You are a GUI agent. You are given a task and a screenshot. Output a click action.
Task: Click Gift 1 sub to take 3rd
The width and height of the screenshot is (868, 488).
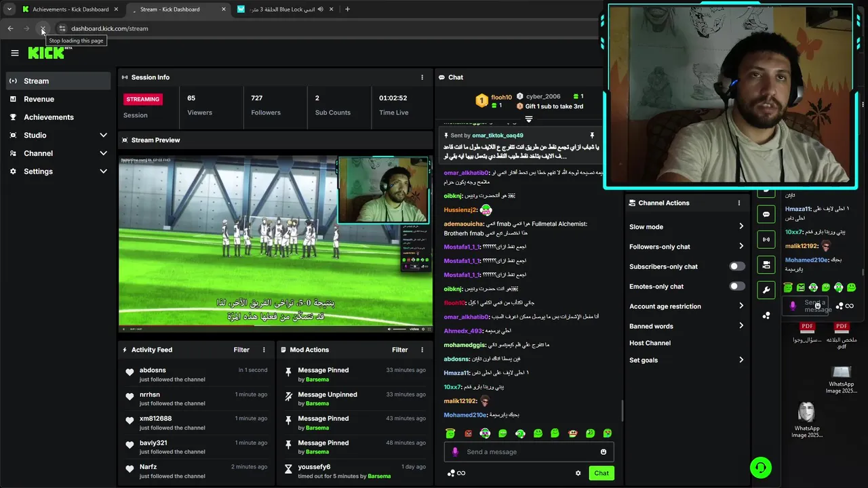coord(550,106)
